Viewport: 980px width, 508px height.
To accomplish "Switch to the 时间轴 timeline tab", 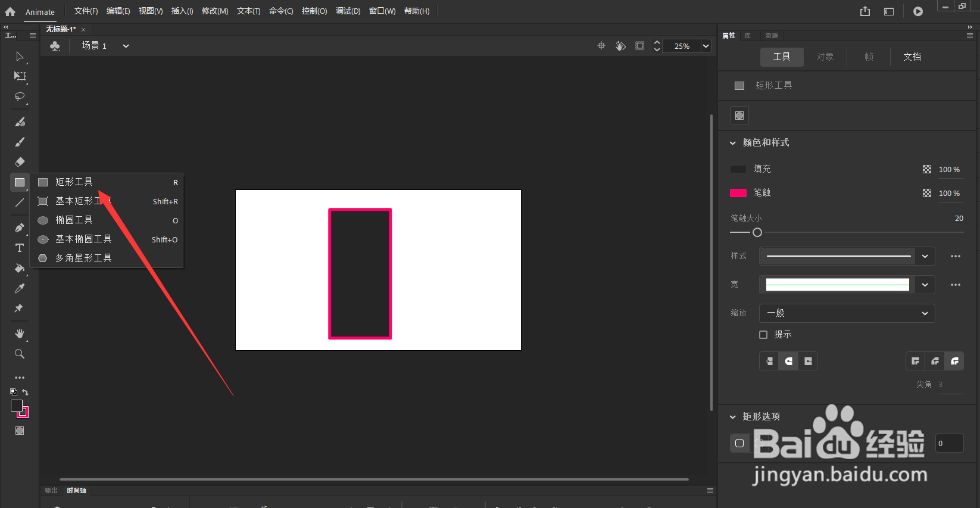I will (x=76, y=491).
